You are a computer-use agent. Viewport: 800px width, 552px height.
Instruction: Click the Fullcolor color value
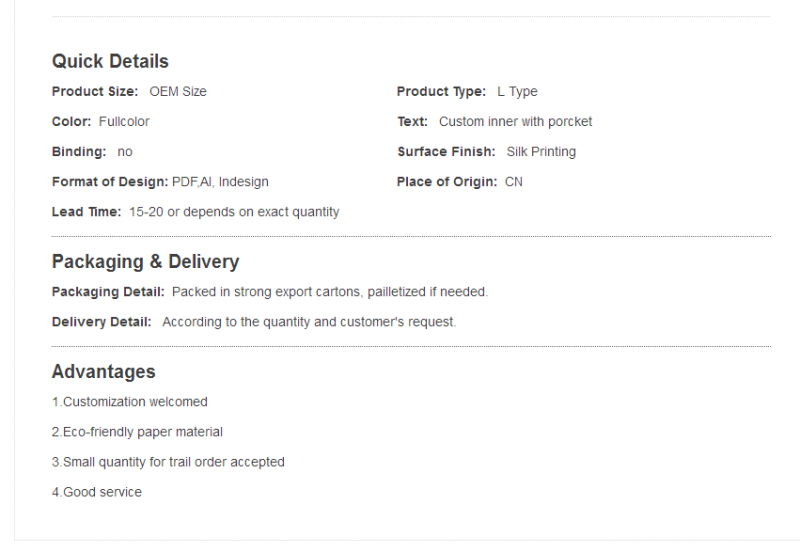tap(124, 121)
